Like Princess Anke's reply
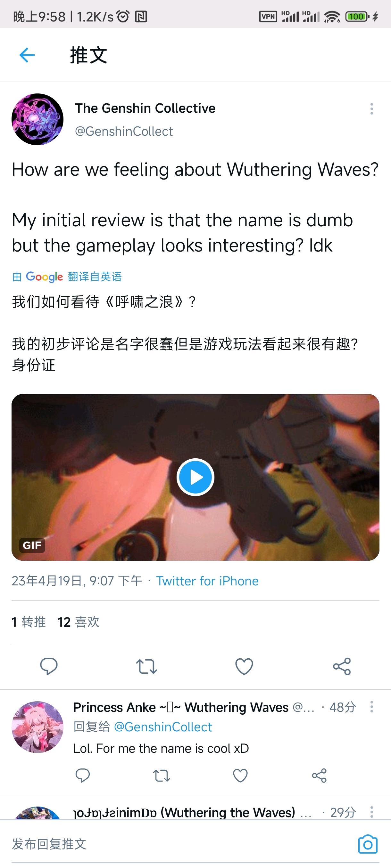The image size is (391, 868). click(x=240, y=775)
